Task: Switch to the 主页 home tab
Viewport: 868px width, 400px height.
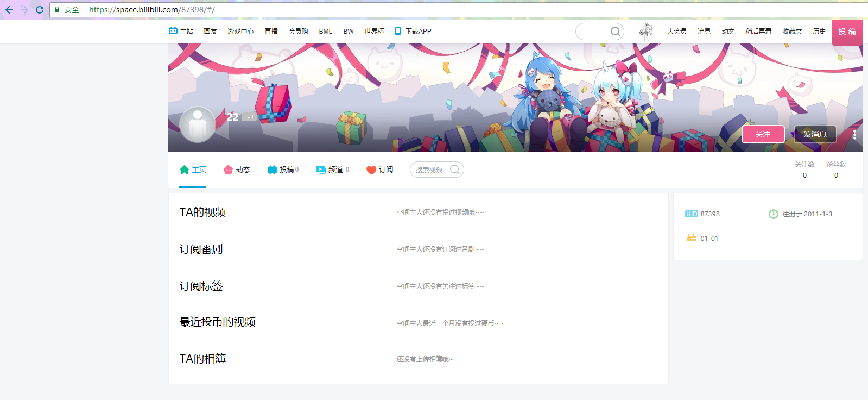Action: [x=193, y=170]
